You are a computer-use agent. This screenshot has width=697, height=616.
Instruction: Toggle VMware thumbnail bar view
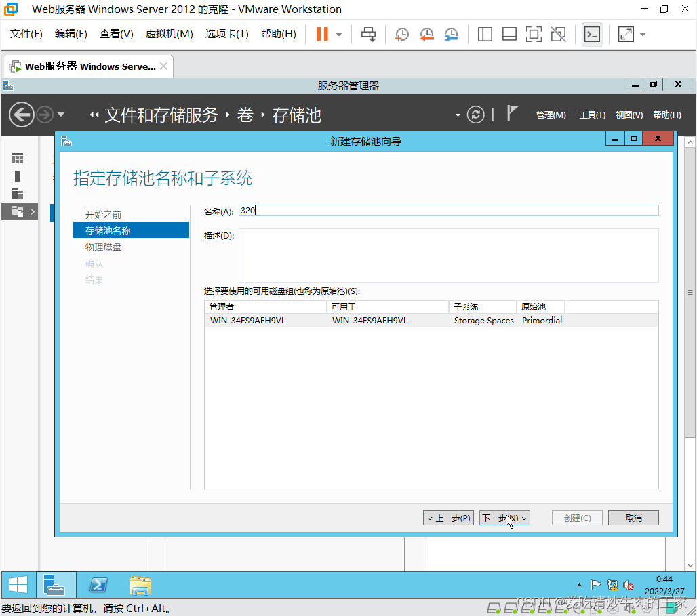[509, 34]
